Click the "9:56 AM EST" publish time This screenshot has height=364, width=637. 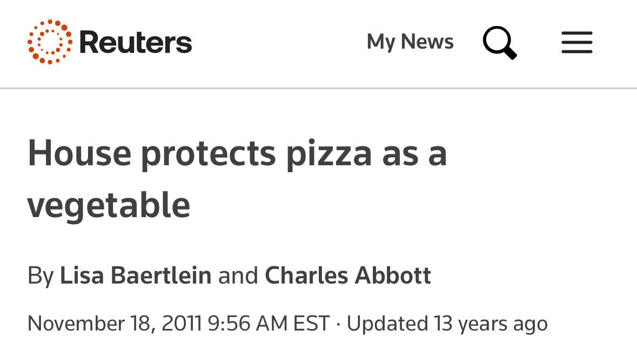coord(269,323)
